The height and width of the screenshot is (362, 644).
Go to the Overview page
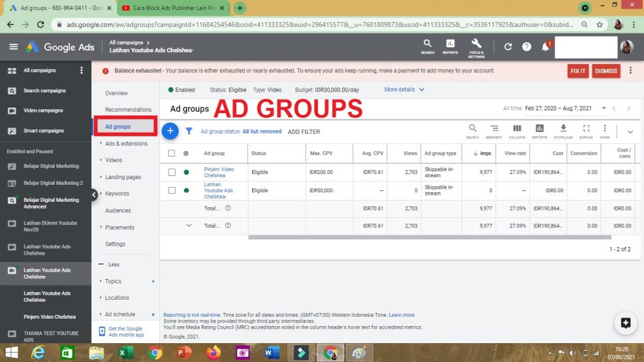tap(116, 93)
